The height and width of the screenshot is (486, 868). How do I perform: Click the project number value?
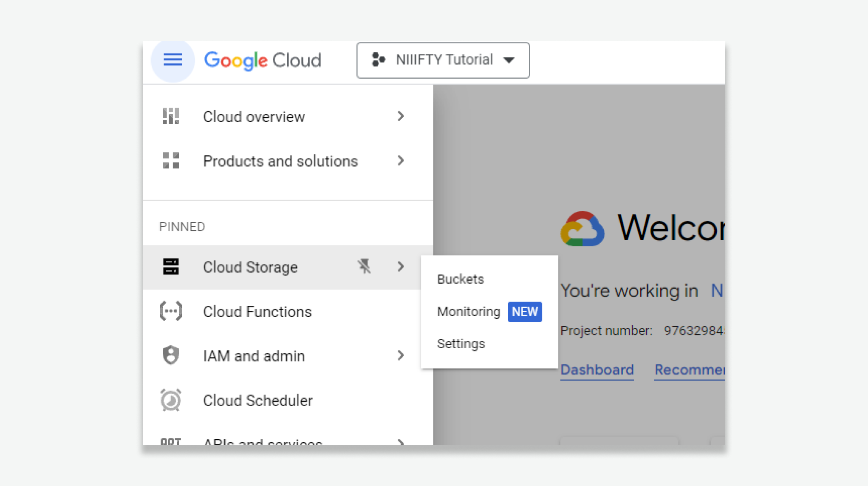[695, 331]
